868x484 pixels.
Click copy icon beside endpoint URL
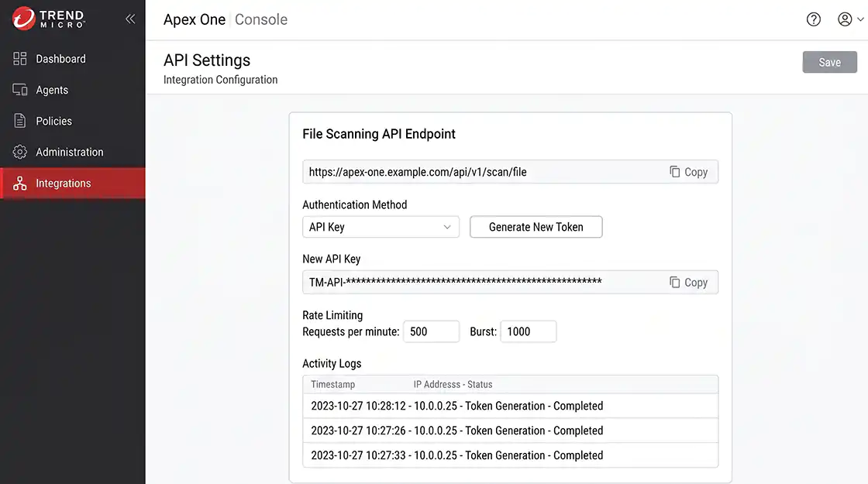(675, 171)
